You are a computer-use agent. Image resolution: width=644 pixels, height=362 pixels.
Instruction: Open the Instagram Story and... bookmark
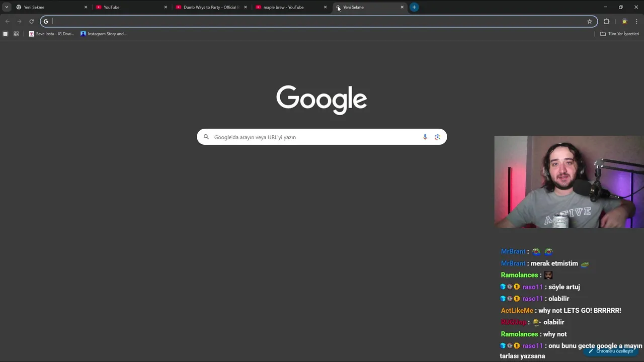(x=104, y=34)
